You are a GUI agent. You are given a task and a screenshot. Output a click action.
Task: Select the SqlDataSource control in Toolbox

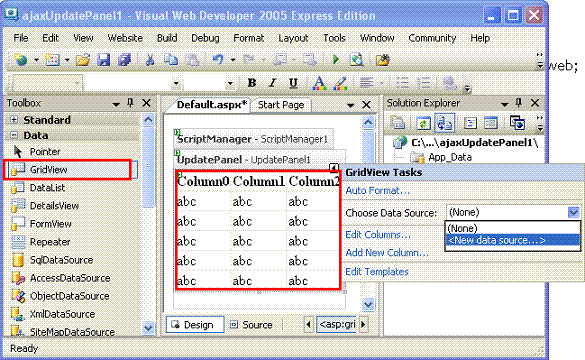pos(52,260)
